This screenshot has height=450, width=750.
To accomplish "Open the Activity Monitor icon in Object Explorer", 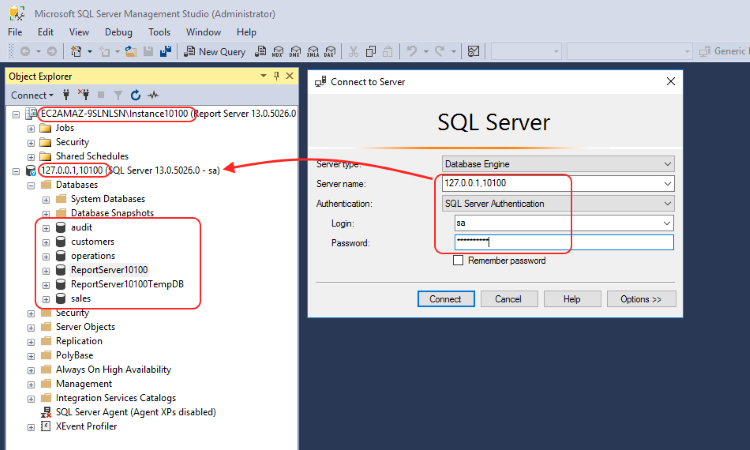I will (x=153, y=95).
